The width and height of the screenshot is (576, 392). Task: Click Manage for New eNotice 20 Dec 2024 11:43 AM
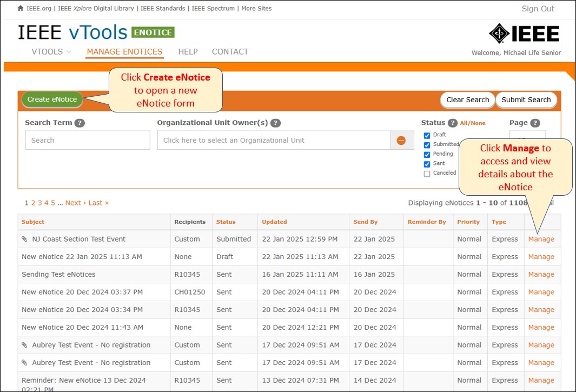(541, 327)
